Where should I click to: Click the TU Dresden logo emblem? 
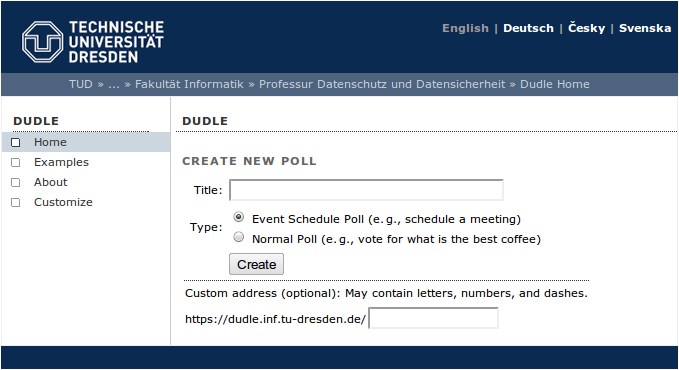pyautogui.click(x=42, y=42)
